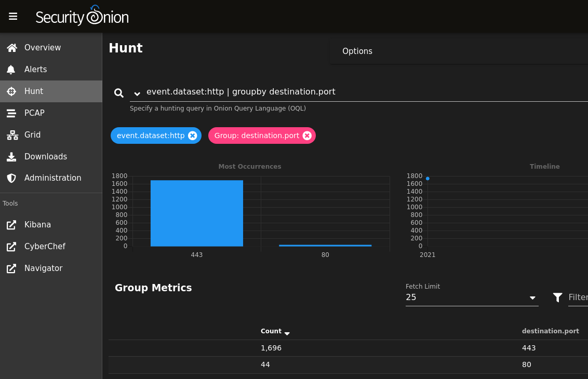Click the Group Metrics heading
Viewport: 588px width, 379px height.
(x=153, y=288)
